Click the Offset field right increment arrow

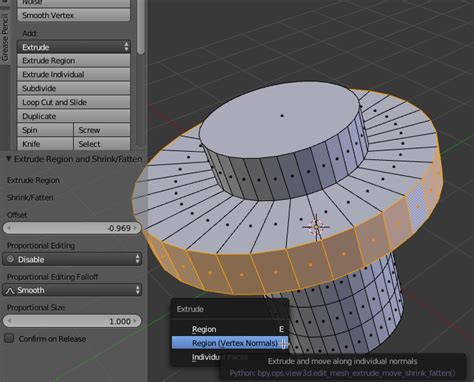point(135,228)
